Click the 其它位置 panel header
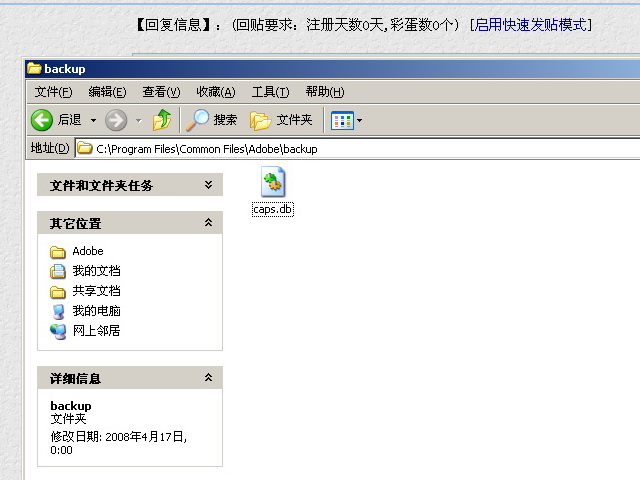Screen dimensions: 640x480 click(130, 222)
